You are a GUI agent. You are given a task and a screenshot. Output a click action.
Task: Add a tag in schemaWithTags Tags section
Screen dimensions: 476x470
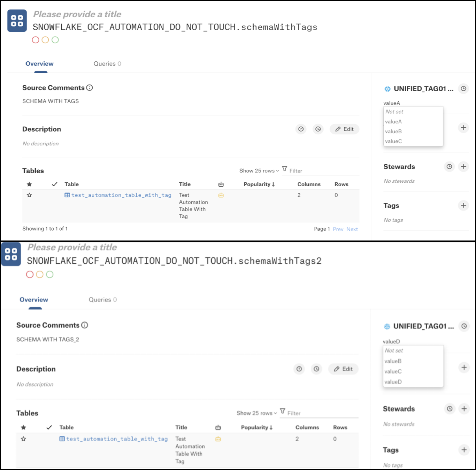point(463,206)
